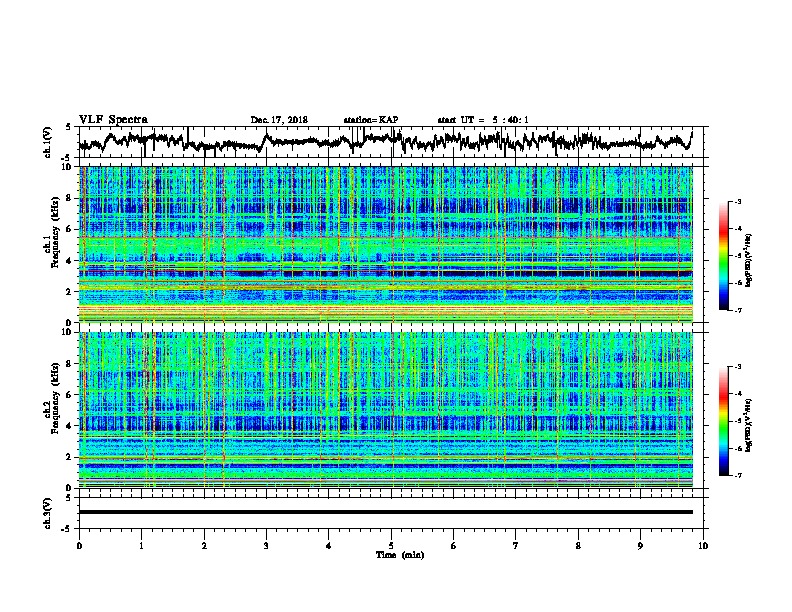The width and height of the screenshot is (792, 612).
Task: Click the log(PSD) label beside ch.1 colorbar
Action: (749, 261)
